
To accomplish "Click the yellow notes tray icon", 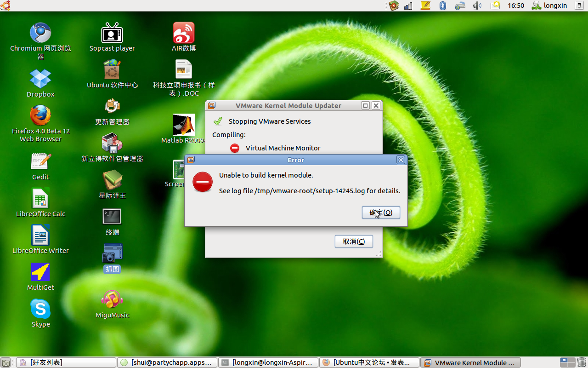I will [425, 6].
